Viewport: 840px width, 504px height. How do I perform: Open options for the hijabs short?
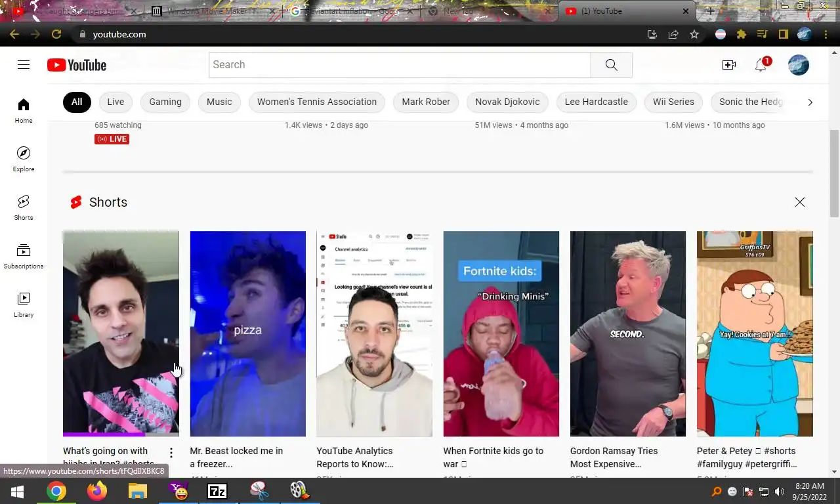click(171, 453)
